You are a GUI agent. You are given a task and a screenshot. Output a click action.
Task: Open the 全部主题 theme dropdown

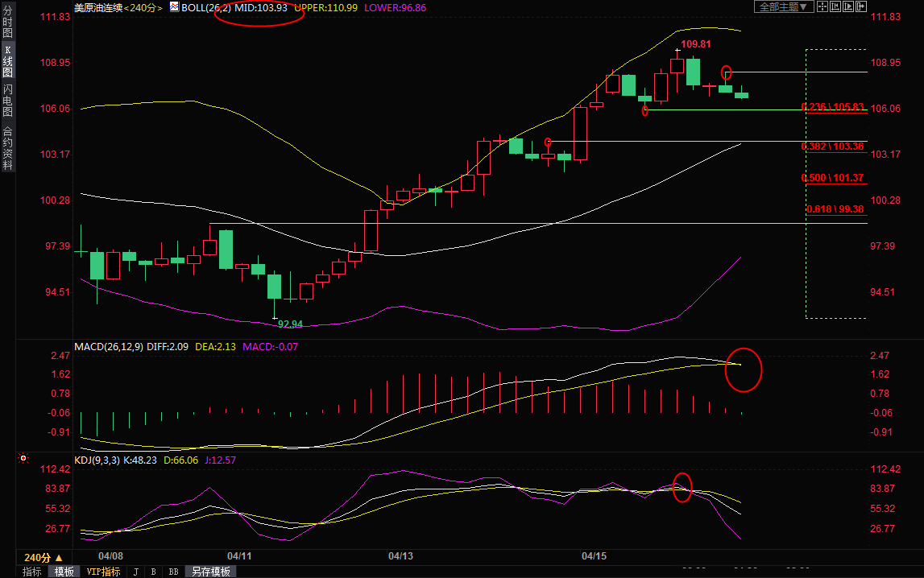pyautogui.click(x=781, y=6)
